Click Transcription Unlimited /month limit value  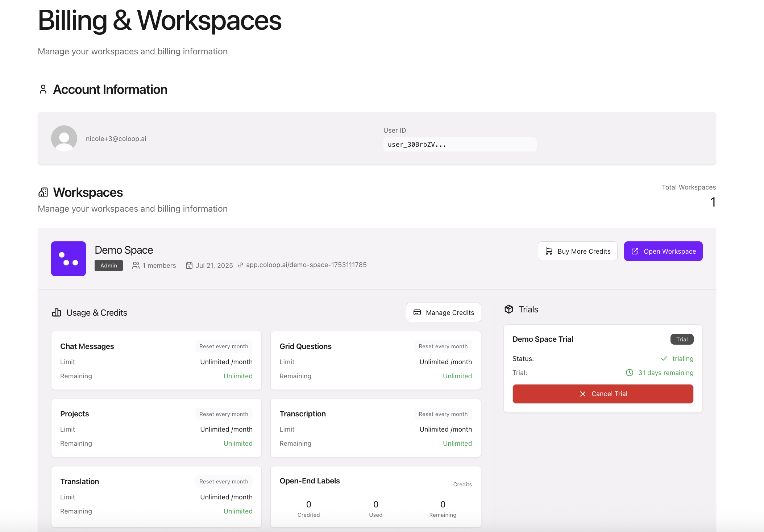pyautogui.click(x=446, y=429)
